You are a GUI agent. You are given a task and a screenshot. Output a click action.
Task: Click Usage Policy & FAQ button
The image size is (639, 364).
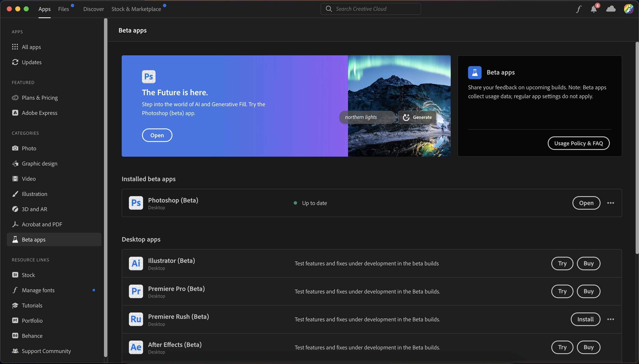[578, 143]
